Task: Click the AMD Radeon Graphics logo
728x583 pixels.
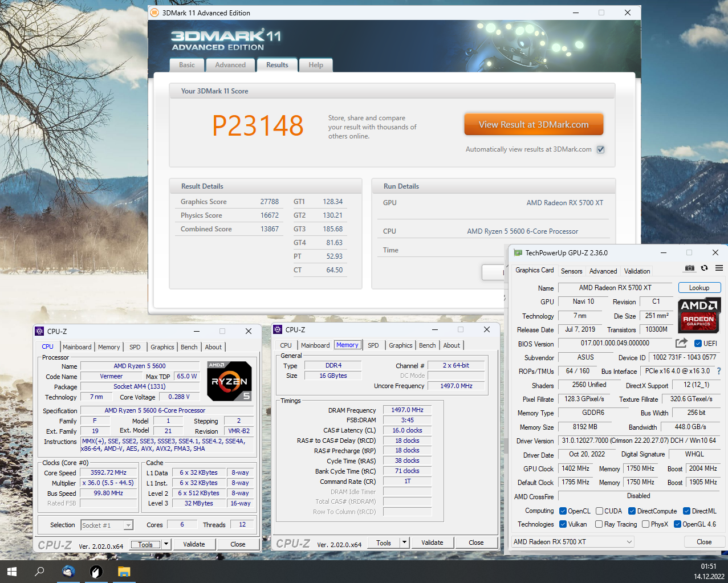Action: coord(699,315)
